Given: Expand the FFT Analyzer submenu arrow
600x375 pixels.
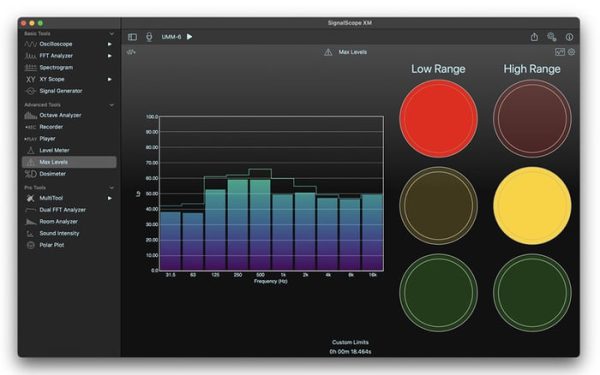Looking at the screenshot, I should (109, 56).
